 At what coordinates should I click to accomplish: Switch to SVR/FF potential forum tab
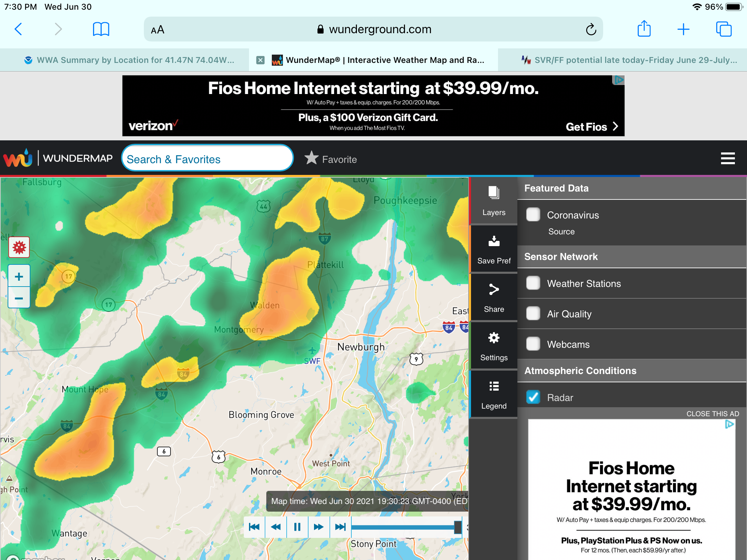tap(622, 60)
